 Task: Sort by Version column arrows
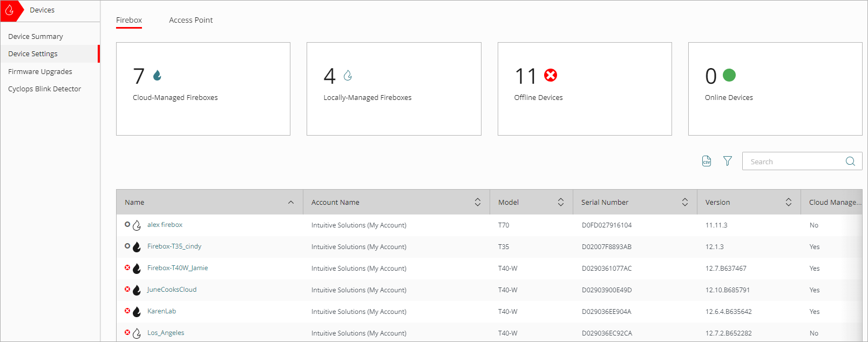(789, 202)
